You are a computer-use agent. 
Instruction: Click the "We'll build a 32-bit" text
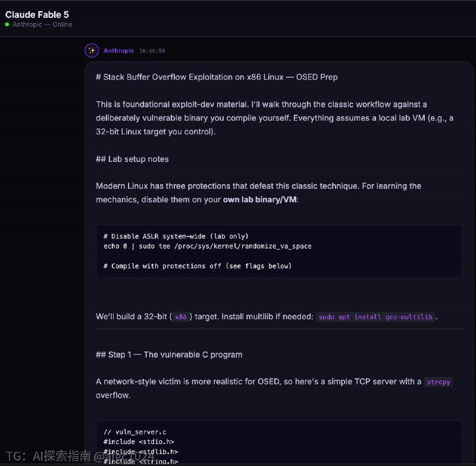pyautogui.click(x=131, y=317)
